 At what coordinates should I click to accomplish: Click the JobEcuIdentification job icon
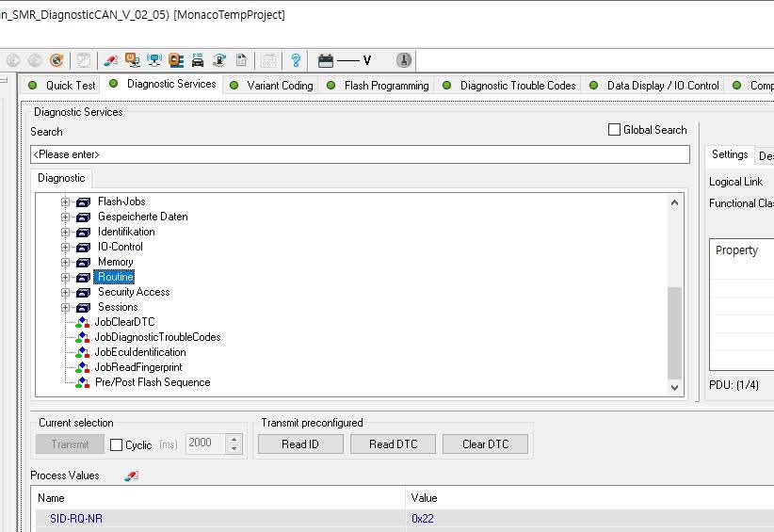(82, 352)
